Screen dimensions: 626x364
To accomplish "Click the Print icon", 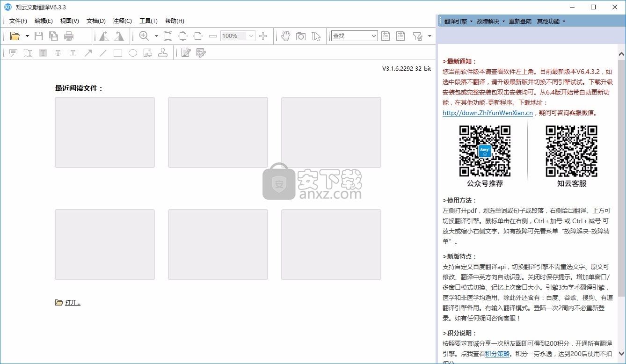I will pos(69,36).
